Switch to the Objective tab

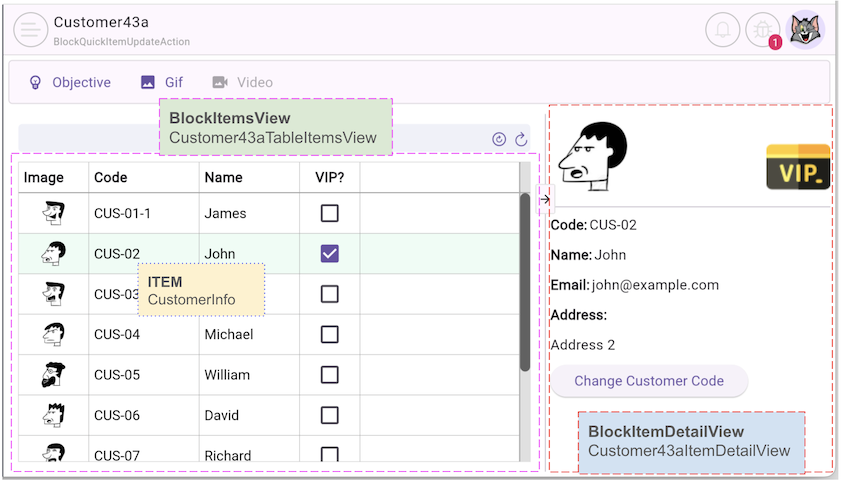(x=70, y=82)
